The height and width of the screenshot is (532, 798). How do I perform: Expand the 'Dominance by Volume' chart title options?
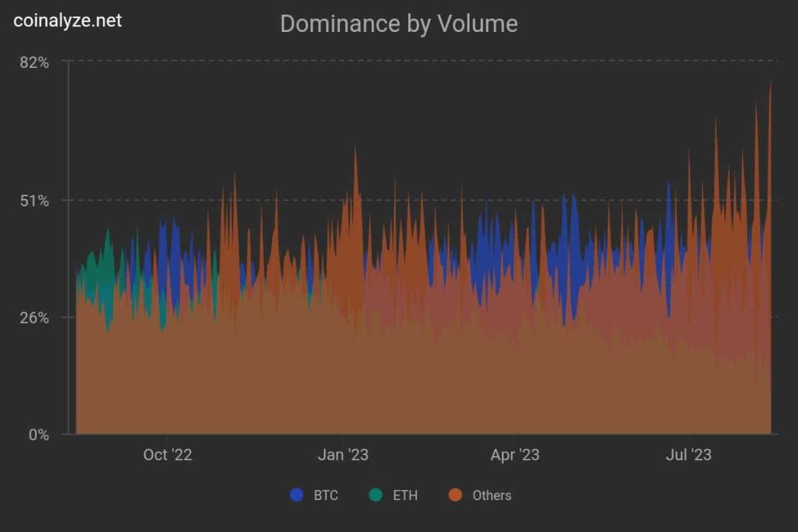pos(398,24)
